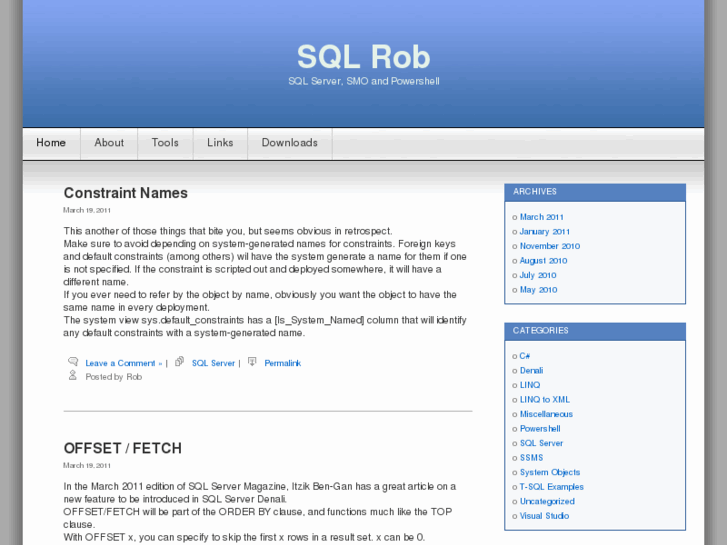Browse the Powershell category
The width and height of the screenshot is (727, 545).
click(540, 429)
